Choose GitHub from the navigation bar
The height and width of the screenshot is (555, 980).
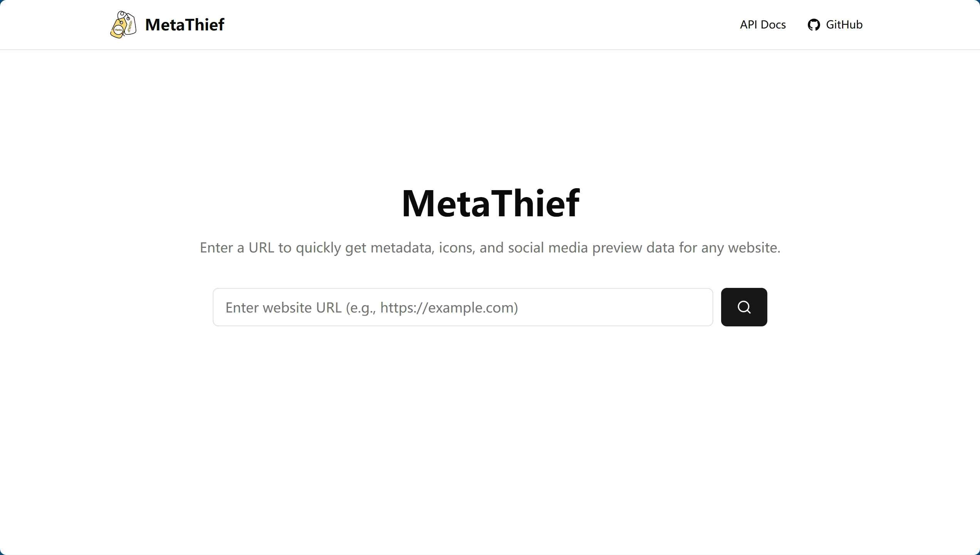coord(835,24)
